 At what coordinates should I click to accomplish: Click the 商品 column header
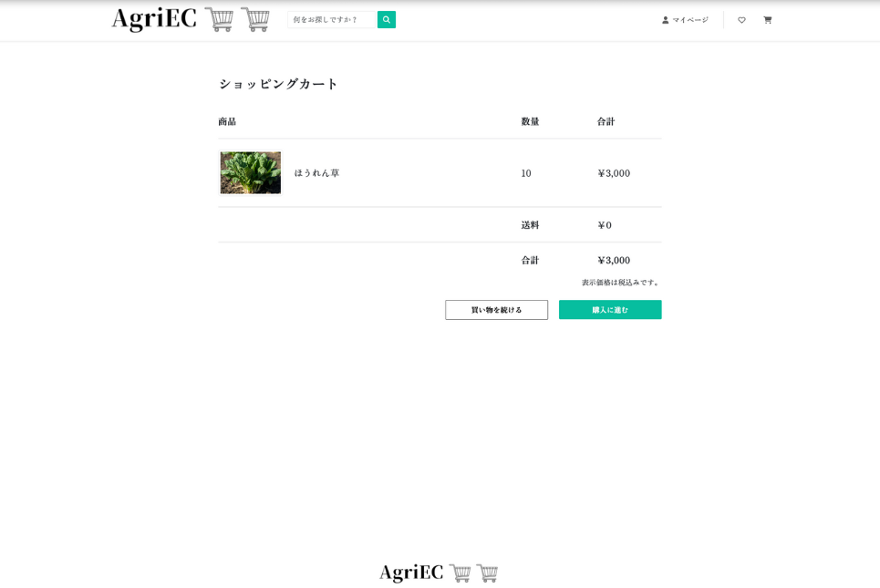[x=227, y=121]
